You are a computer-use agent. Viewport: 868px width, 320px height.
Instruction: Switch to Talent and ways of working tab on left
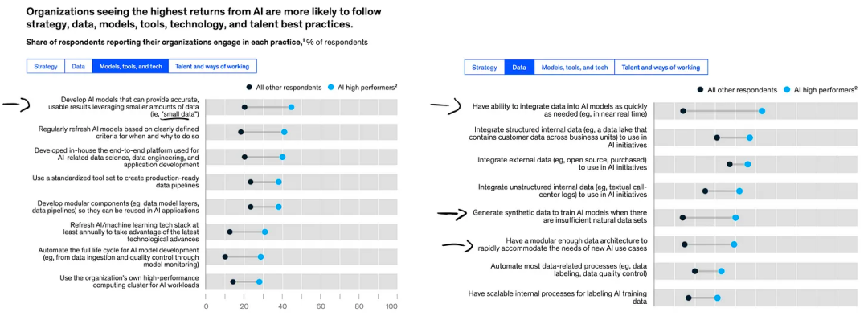(x=212, y=67)
